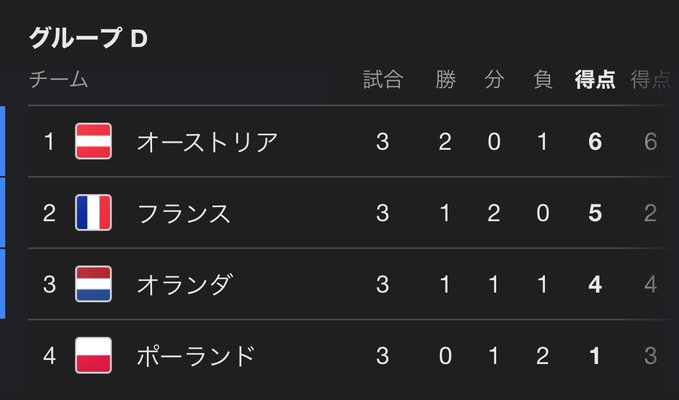Click the France flag icon
The width and height of the screenshot is (679, 400).
tap(93, 213)
